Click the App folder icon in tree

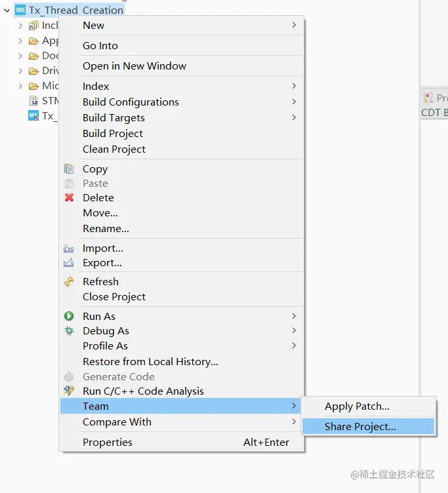[33, 41]
